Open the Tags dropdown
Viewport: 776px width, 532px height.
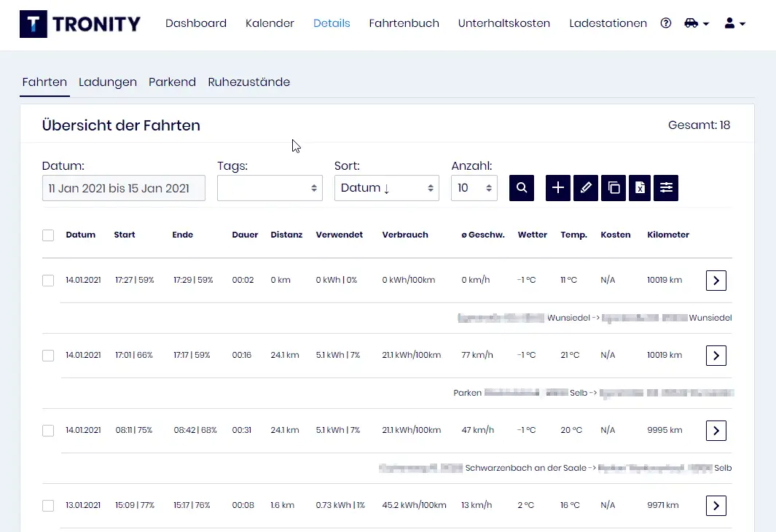[270, 188]
